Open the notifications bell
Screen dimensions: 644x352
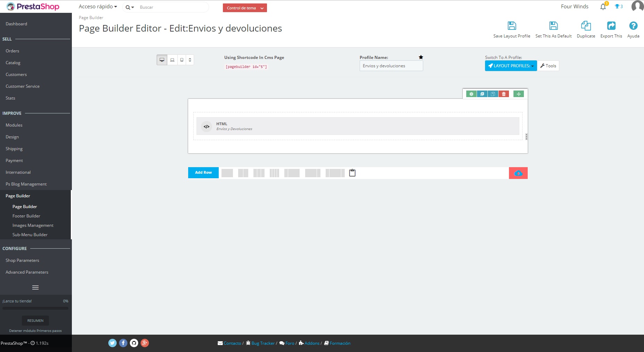603,7
